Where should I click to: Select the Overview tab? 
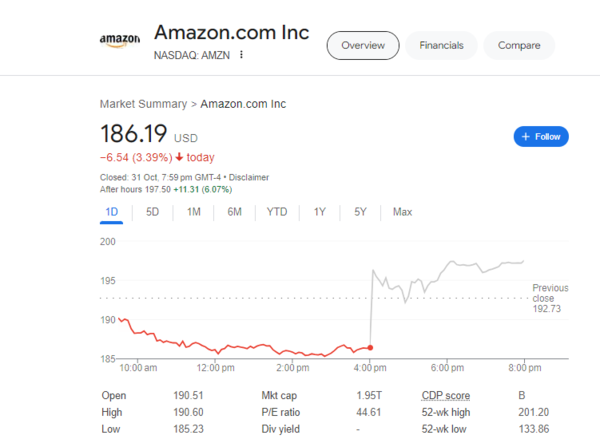tap(363, 46)
